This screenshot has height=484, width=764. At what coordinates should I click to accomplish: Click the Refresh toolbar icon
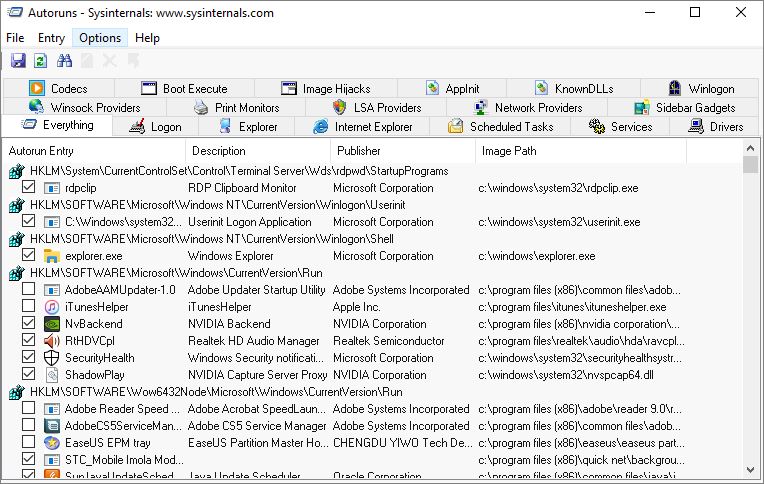pyautogui.click(x=40, y=61)
